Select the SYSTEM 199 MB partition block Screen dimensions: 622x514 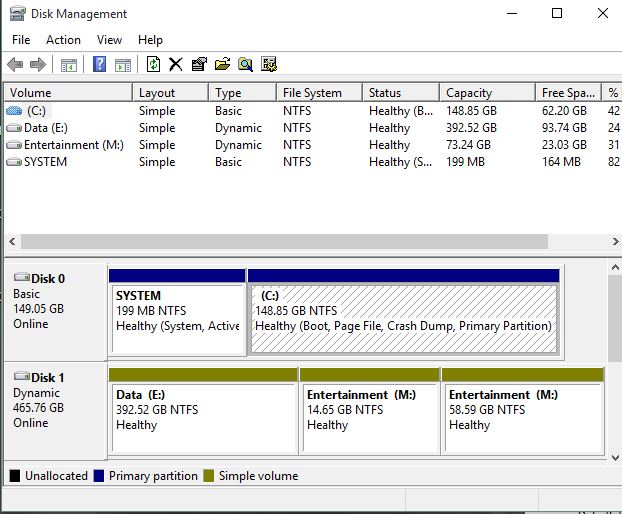[x=177, y=313]
